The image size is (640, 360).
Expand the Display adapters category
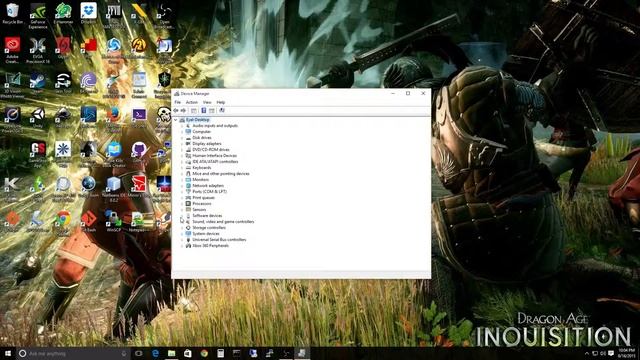[182, 144]
